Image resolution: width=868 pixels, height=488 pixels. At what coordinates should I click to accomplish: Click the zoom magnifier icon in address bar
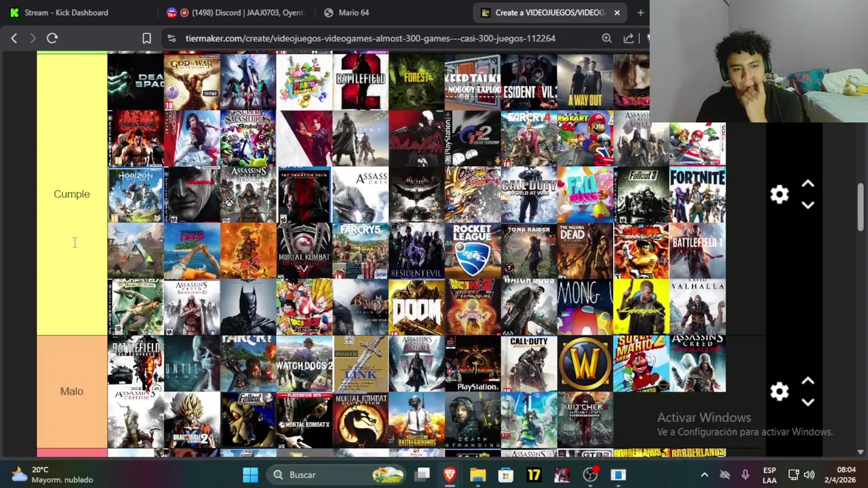(x=607, y=39)
